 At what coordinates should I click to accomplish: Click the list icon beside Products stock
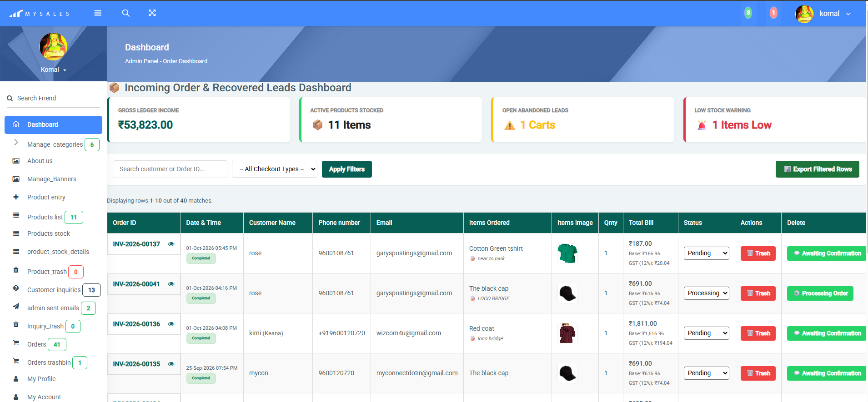tap(16, 233)
